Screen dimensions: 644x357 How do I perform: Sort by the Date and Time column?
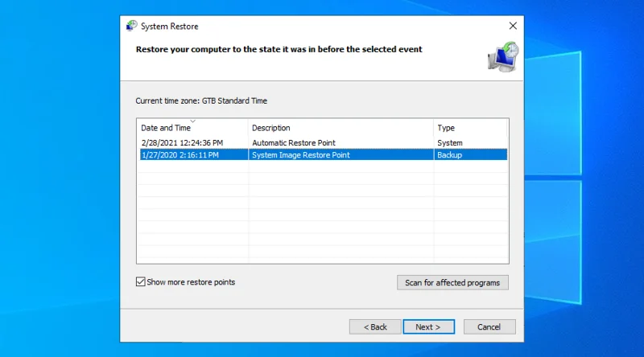tap(192, 128)
